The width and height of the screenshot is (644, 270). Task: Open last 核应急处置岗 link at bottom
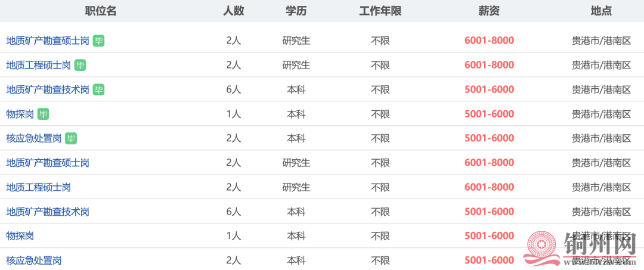(34, 260)
